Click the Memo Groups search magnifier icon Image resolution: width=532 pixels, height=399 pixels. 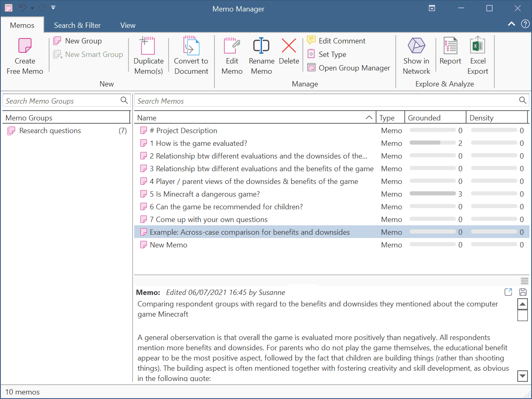click(x=124, y=100)
